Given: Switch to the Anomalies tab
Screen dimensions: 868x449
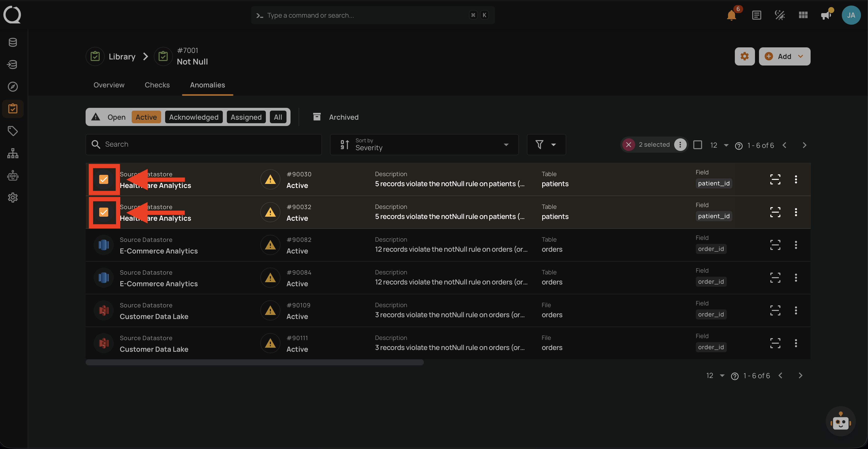Looking at the screenshot, I should 207,85.
